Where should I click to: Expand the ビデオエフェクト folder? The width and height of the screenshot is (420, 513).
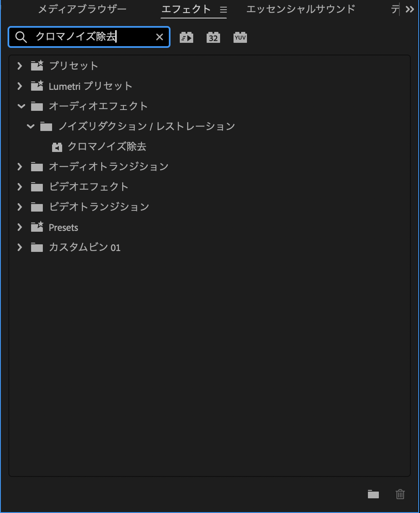point(20,187)
